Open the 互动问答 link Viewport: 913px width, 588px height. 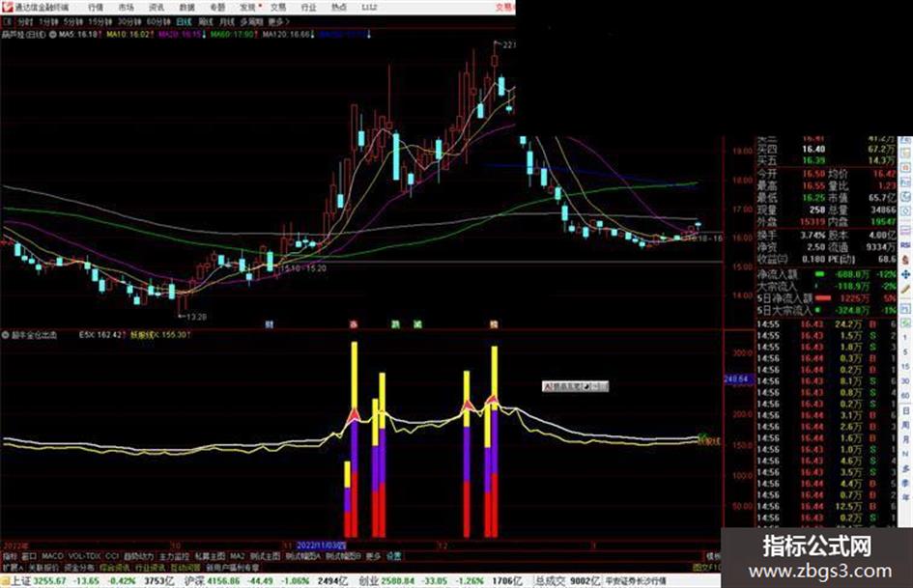(185, 567)
